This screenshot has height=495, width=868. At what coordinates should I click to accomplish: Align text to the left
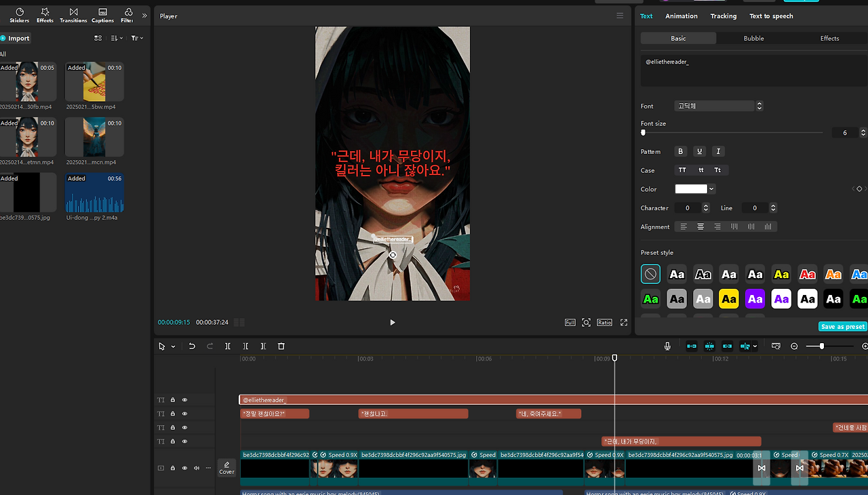coord(684,226)
